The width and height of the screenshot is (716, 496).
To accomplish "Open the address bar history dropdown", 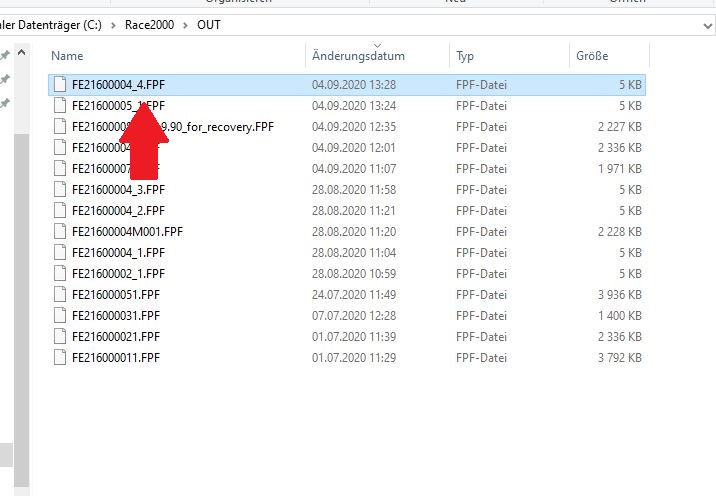I will (707, 26).
